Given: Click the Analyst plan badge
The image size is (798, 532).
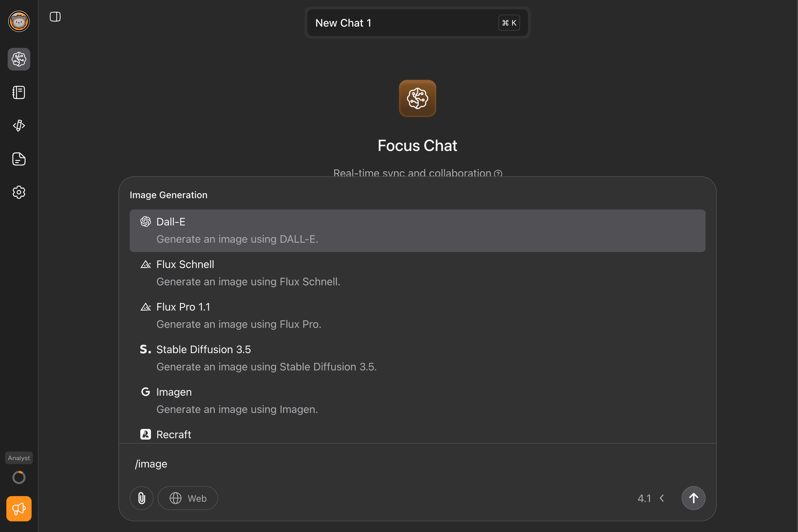Looking at the screenshot, I should (19, 458).
